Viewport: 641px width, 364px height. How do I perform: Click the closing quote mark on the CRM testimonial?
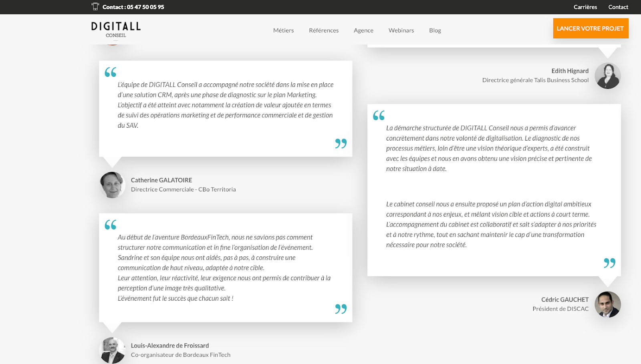tap(341, 143)
